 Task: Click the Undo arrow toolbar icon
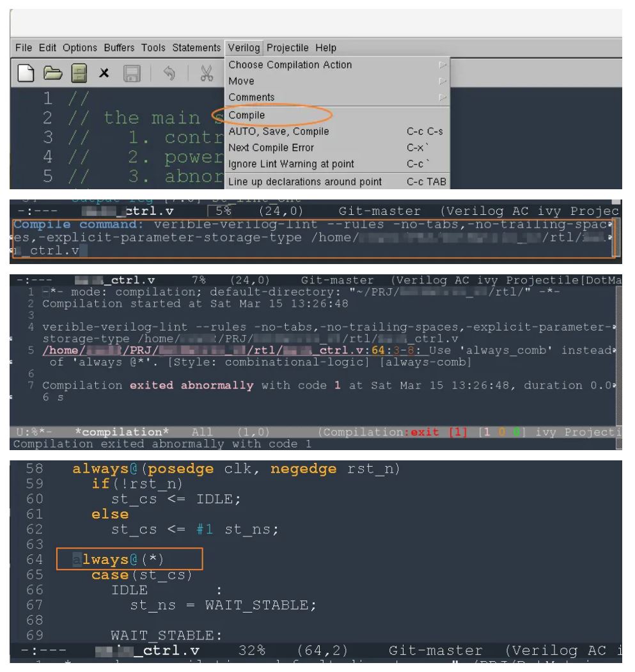click(169, 75)
